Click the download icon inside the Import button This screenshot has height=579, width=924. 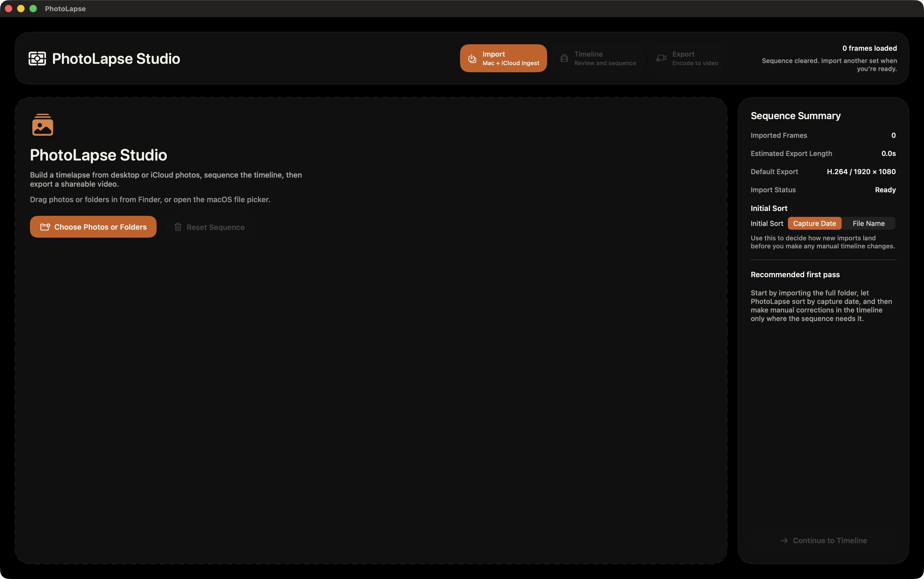(472, 58)
